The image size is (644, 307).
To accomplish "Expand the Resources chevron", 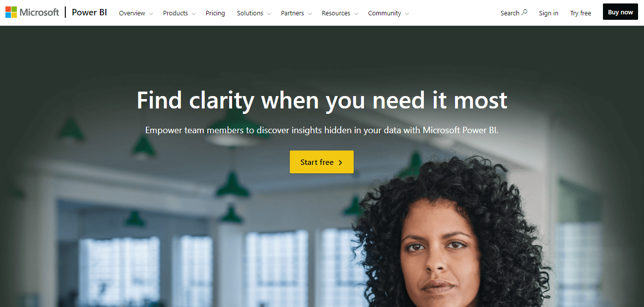I will click(x=356, y=13).
